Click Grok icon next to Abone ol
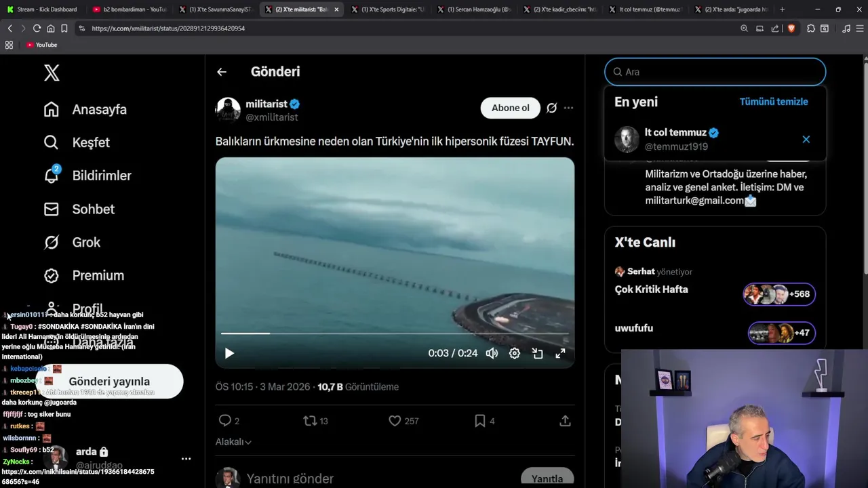The height and width of the screenshot is (488, 868). pyautogui.click(x=552, y=108)
